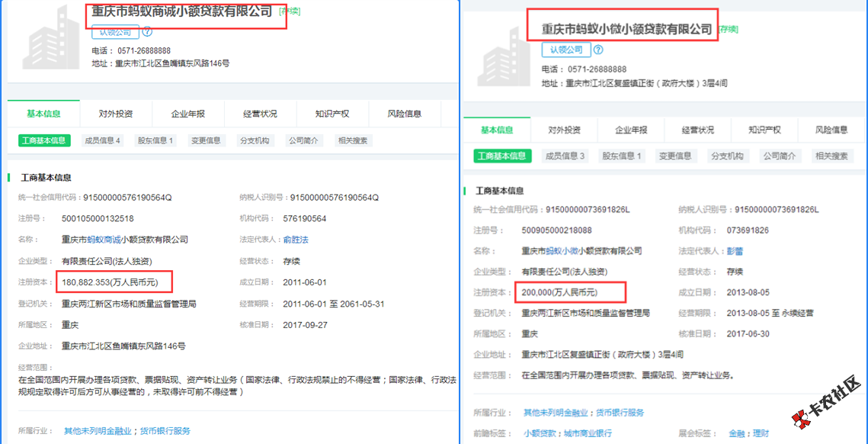The width and height of the screenshot is (868, 444).
Task: Click the help question icon in the left panel
Action: [146, 31]
